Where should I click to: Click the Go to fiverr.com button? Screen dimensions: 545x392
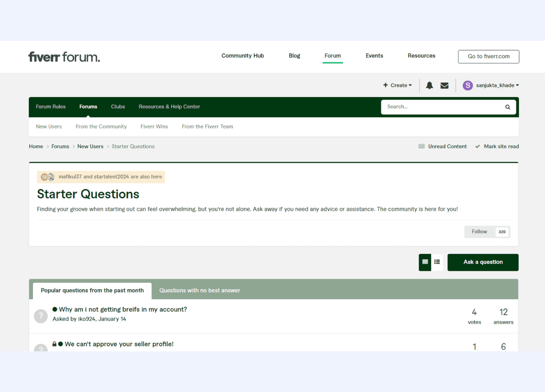[x=488, y=56]
